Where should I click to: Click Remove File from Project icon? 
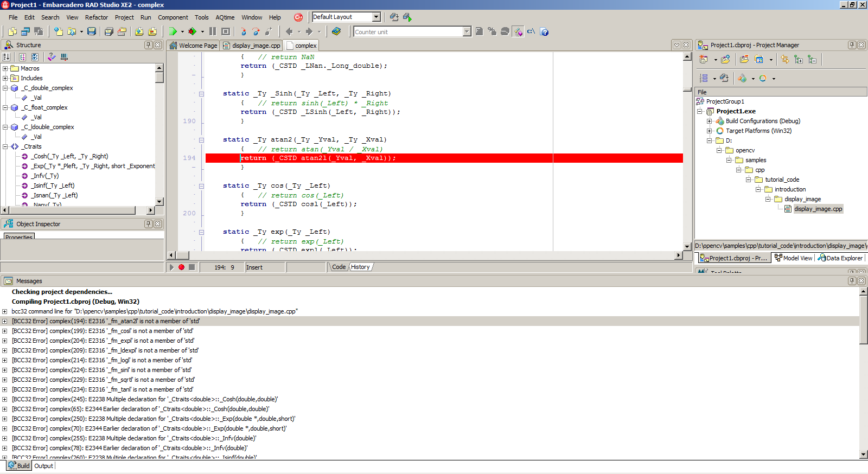152,31
